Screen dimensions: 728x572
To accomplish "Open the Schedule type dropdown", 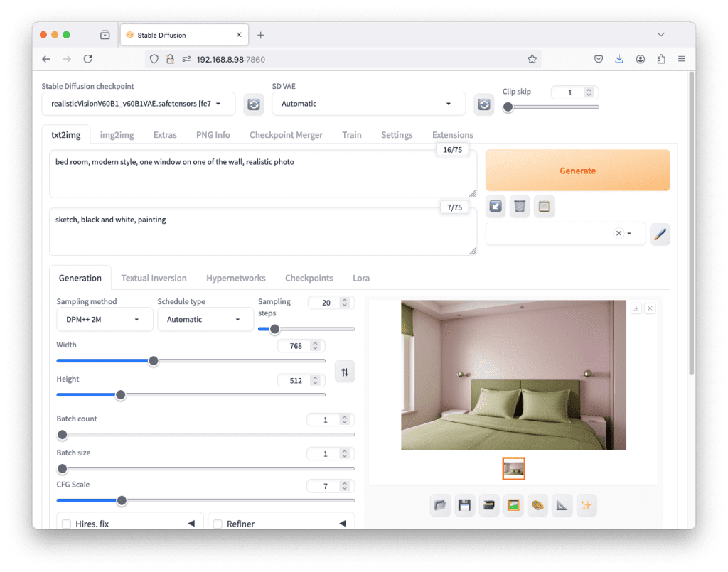I will click(x=205, y=320).
